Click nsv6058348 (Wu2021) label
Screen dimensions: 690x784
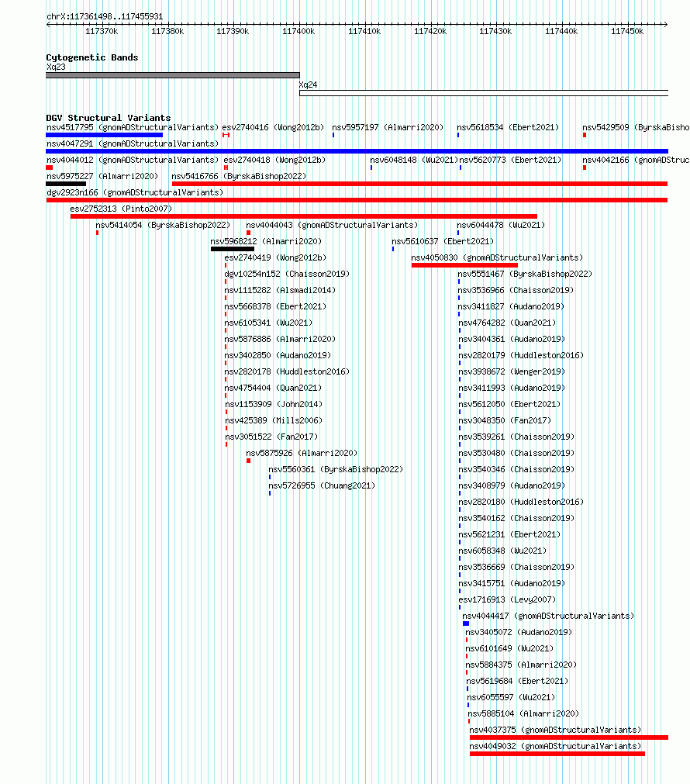coord(502,551)
